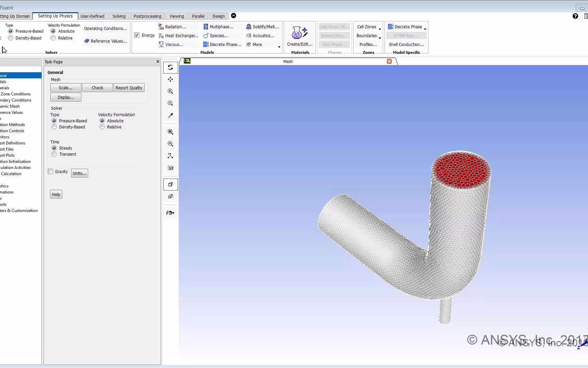Select the Pan view tool
This screenshot has width=588, height=368.
170,79
